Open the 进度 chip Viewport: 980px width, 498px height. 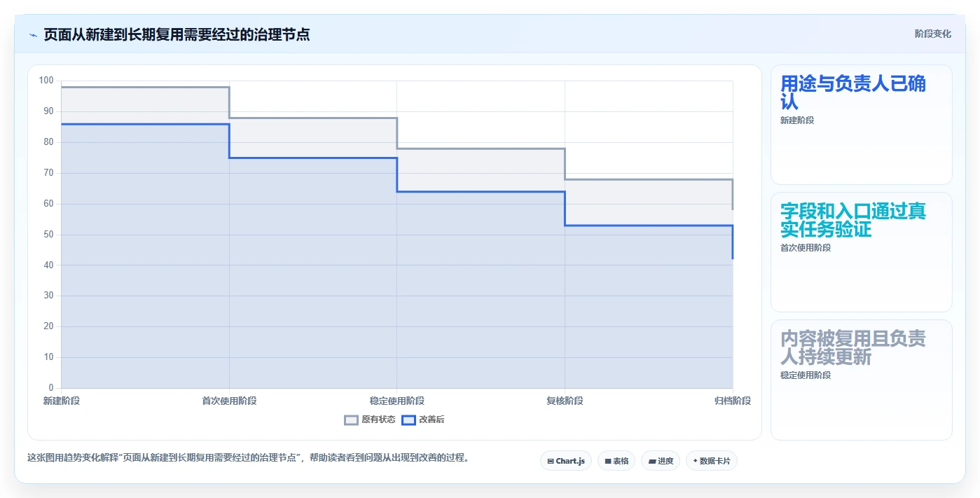point(661,461)
